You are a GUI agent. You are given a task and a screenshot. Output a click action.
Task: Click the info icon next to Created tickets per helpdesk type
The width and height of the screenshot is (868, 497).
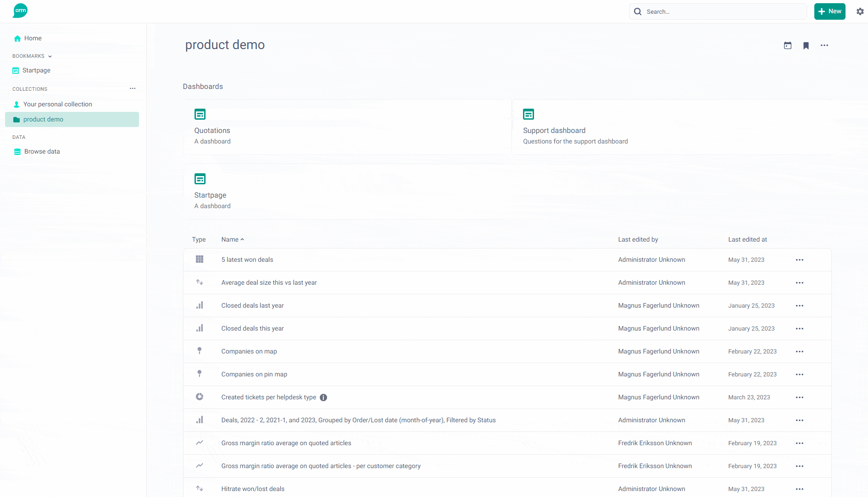pos(323,397)
